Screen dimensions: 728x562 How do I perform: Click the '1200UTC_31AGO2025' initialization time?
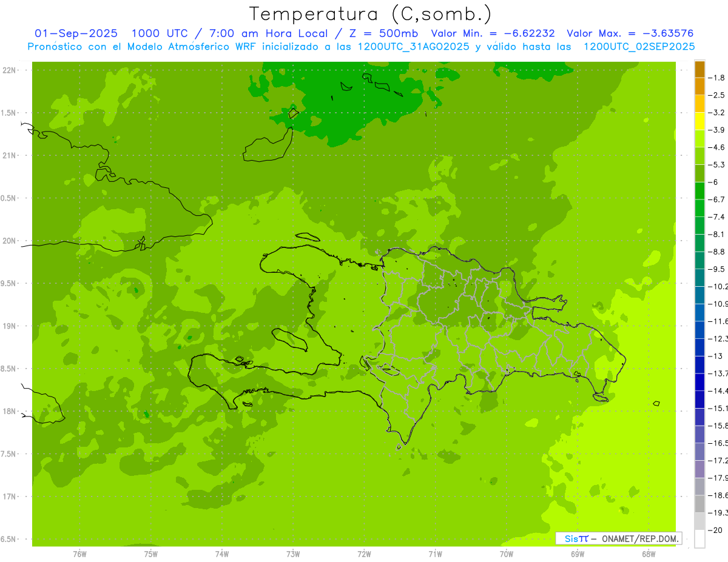pos(414,47)
